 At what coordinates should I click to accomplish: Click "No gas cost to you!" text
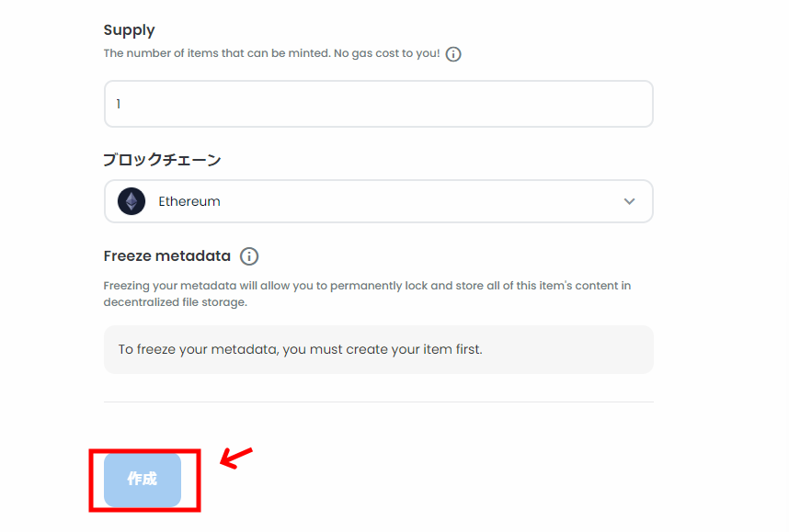click(387, 53)
